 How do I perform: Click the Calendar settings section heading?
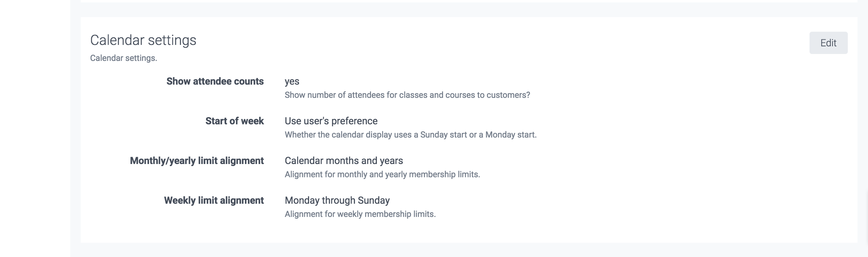143,40
